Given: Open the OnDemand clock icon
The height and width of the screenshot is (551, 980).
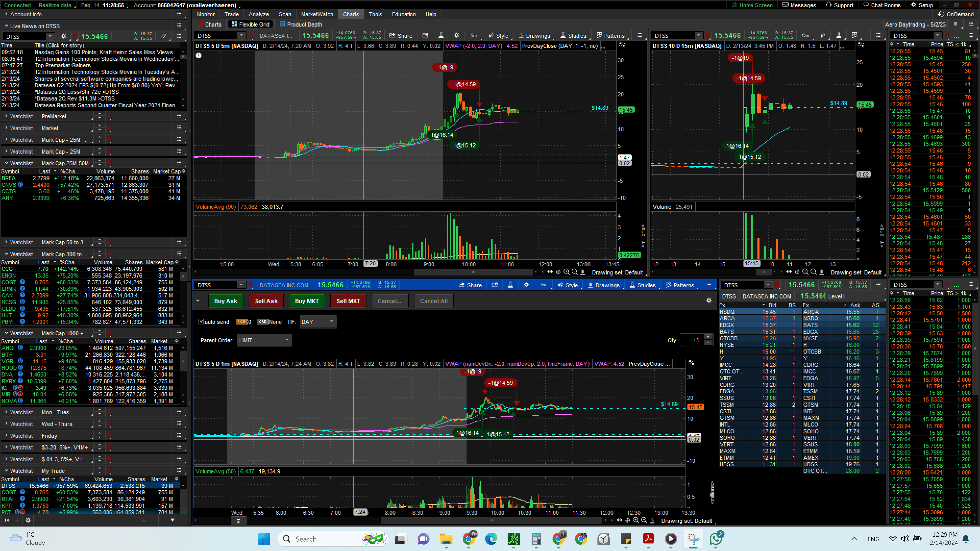Looking at the screenshot, I should (941, 14).
